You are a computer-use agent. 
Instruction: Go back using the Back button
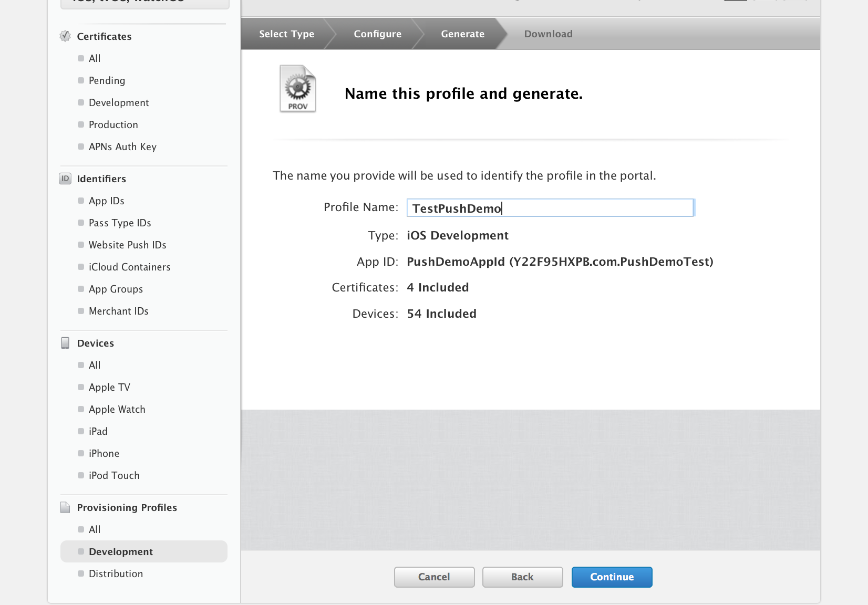coord(522,577)
